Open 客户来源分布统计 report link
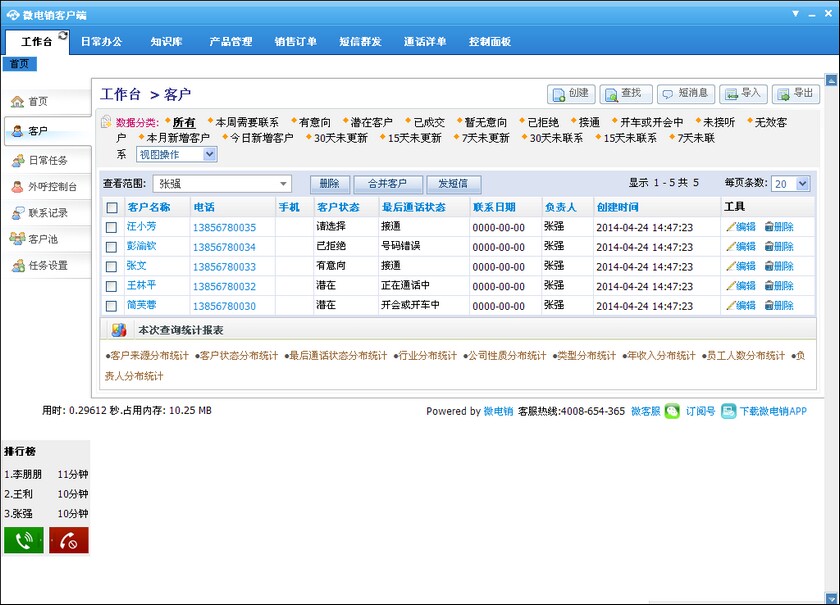Screen dimensions: 840x605 click(150, 355)
